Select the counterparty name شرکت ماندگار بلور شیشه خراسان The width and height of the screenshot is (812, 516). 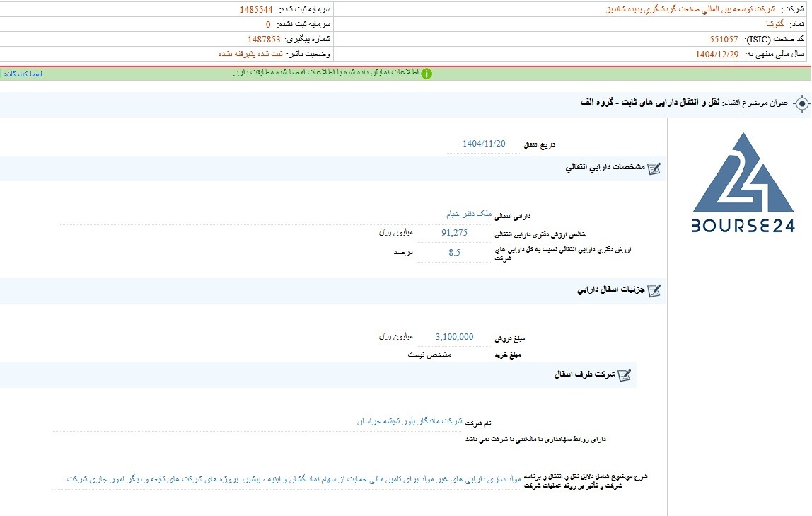pyautogui.click(x=409, y=421)
